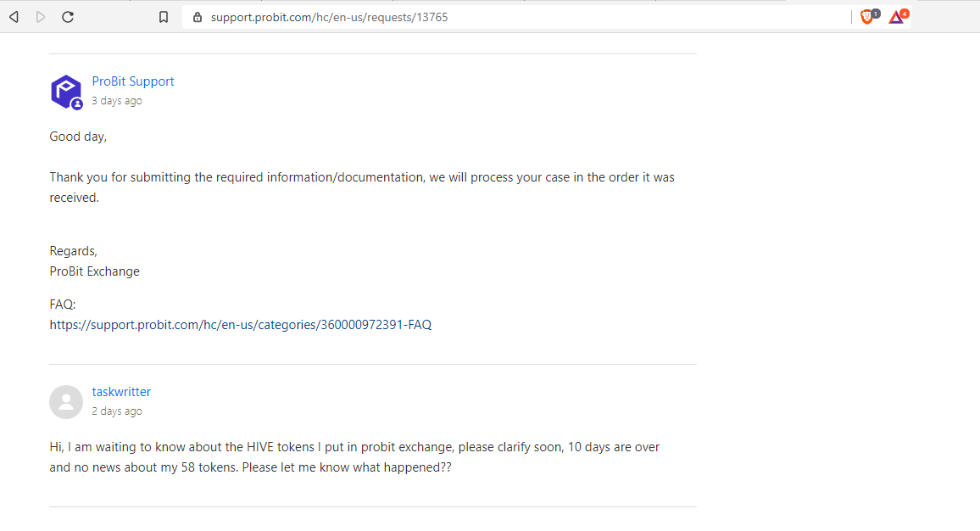Image resolution: width=980 pixels, height=531 pixels.
Task: Open the Brave Rewards triangle icon
Action: tap(898, 16)
